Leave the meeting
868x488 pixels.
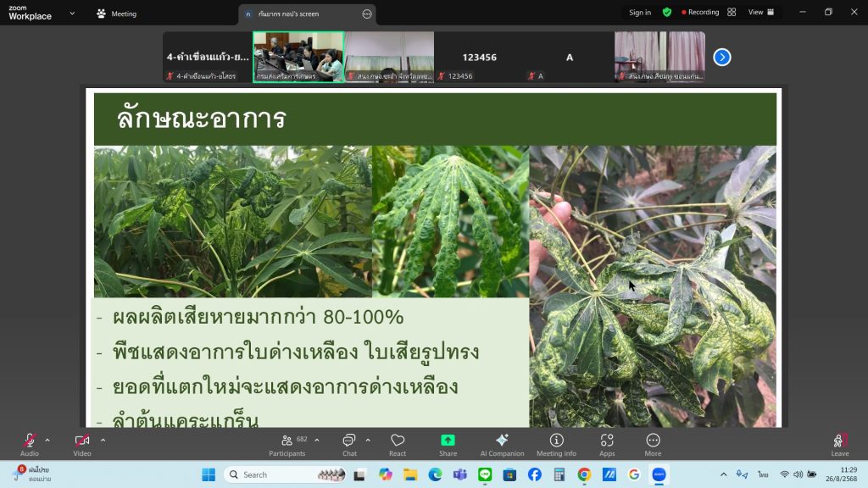point(839,444)
